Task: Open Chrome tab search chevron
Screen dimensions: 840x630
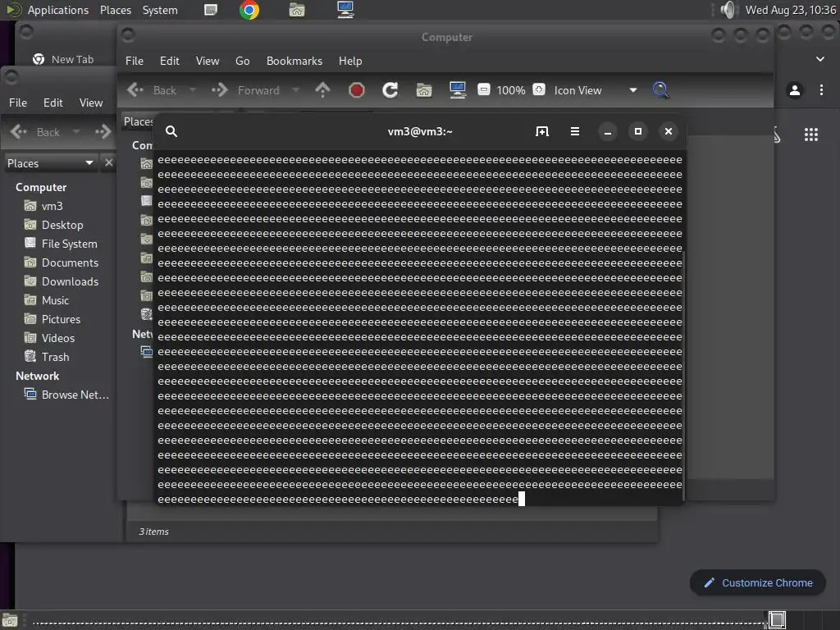Action: pos(820,59)
